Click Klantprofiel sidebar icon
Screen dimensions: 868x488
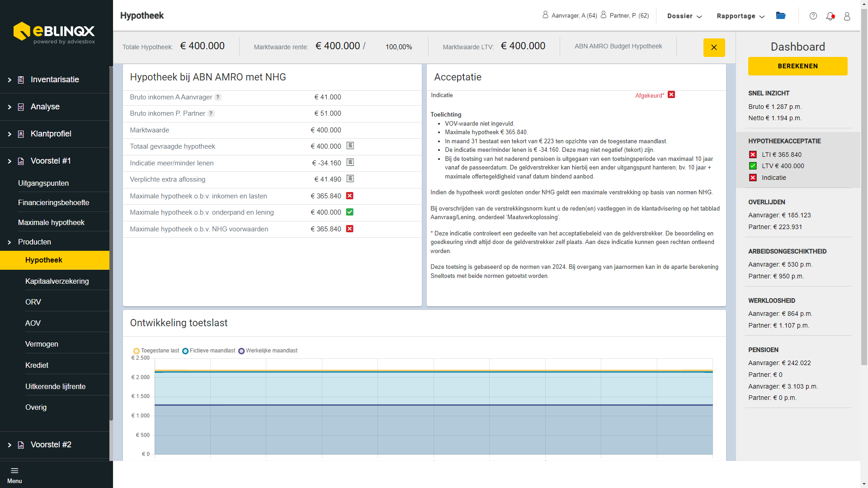[21, 134]
